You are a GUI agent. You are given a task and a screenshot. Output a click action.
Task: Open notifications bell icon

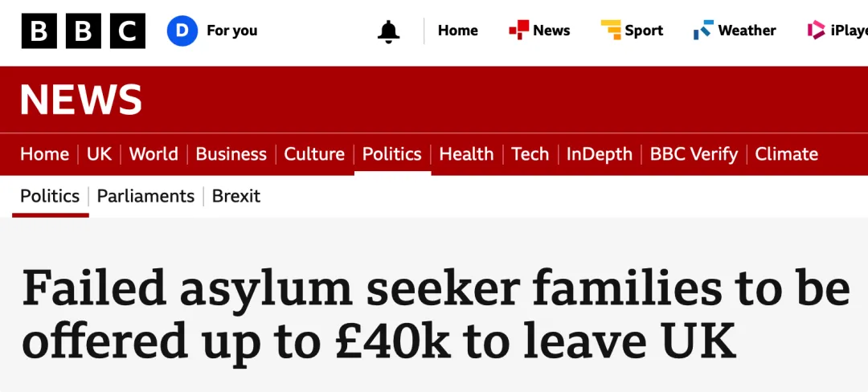pos(388,31)
